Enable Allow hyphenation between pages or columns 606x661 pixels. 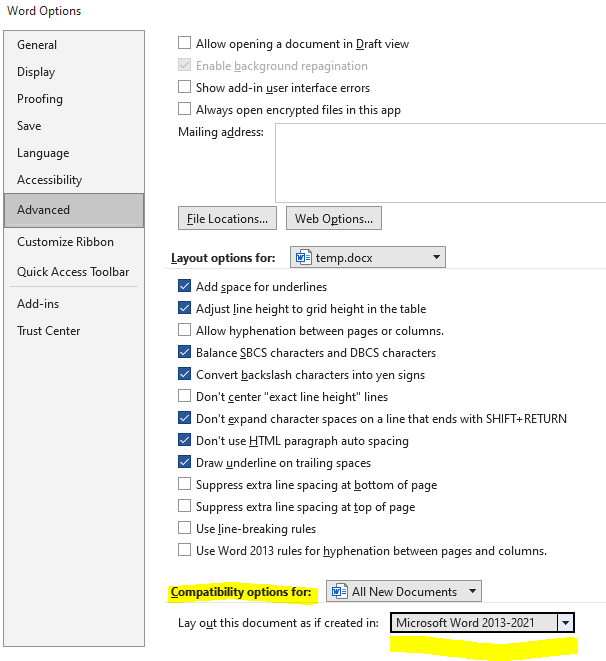pyautogui.click(x=184, y=330)
